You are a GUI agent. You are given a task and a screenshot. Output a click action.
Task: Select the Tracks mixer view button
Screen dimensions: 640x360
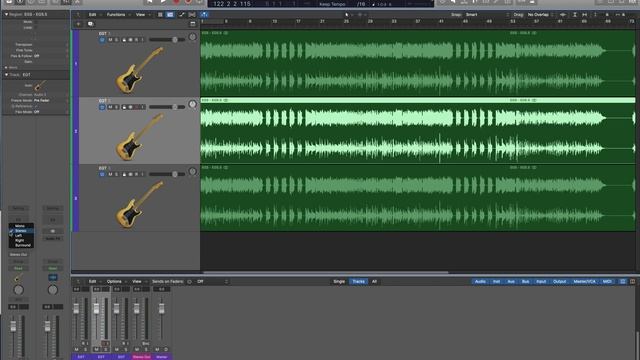[358, 282]
